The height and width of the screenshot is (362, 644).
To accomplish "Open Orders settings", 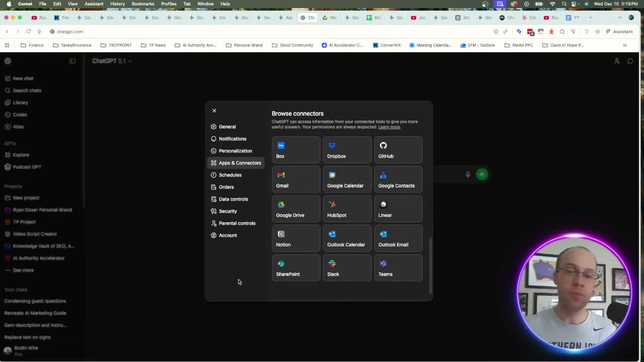I will (x=235, y=187).
